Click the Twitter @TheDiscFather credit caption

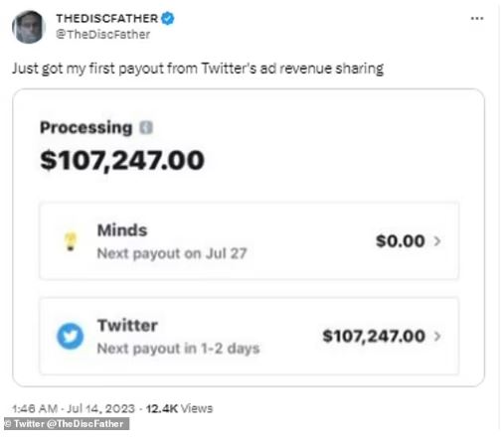pyautogui.click(x=67, y=424)
